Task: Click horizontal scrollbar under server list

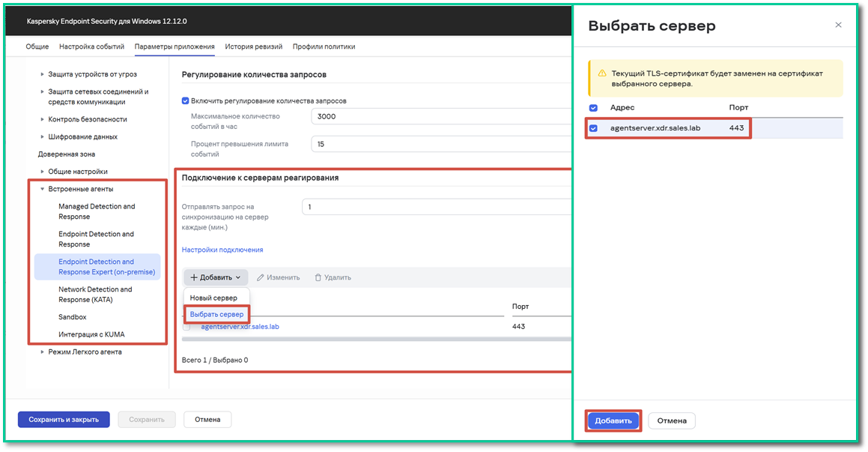Action: coord(377,339)
